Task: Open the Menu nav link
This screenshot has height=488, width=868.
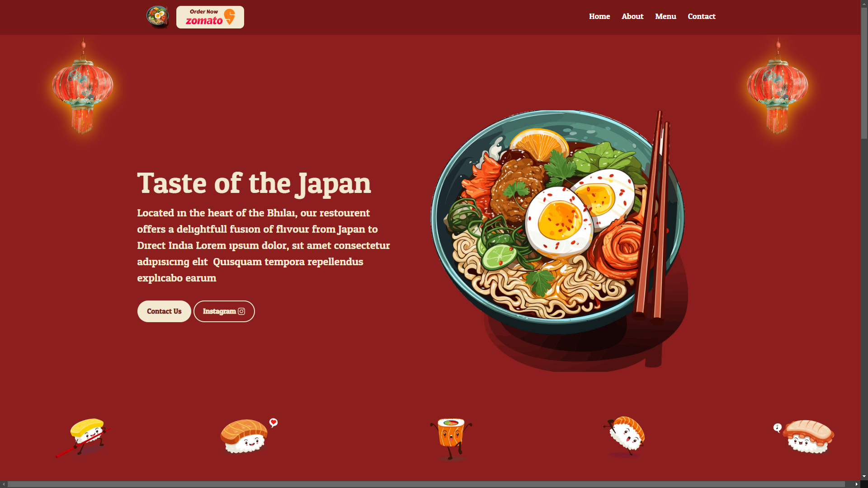Action: [665, 16]
